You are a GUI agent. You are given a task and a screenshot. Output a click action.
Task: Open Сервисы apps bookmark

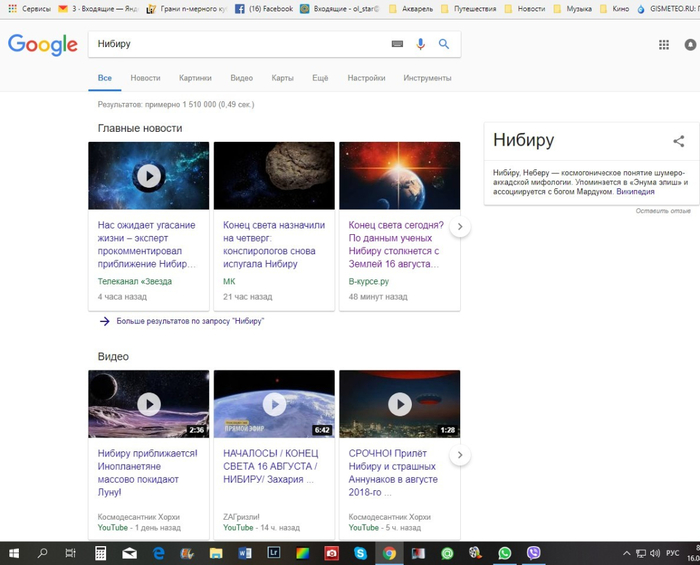point(29,8)
